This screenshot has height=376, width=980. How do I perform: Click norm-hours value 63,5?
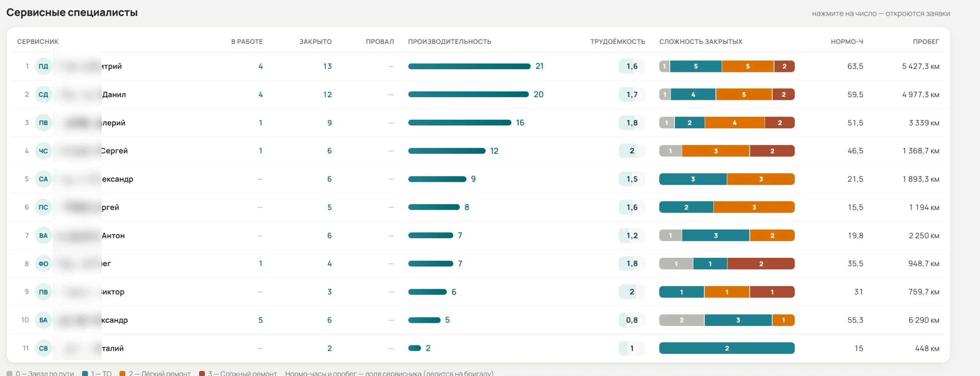click(x=855, y=66)
